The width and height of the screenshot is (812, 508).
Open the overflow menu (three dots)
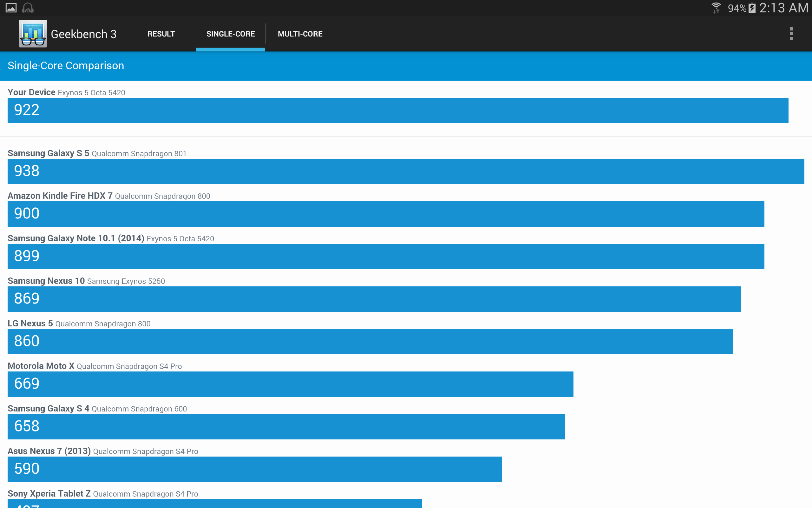[x=791, y=34]
